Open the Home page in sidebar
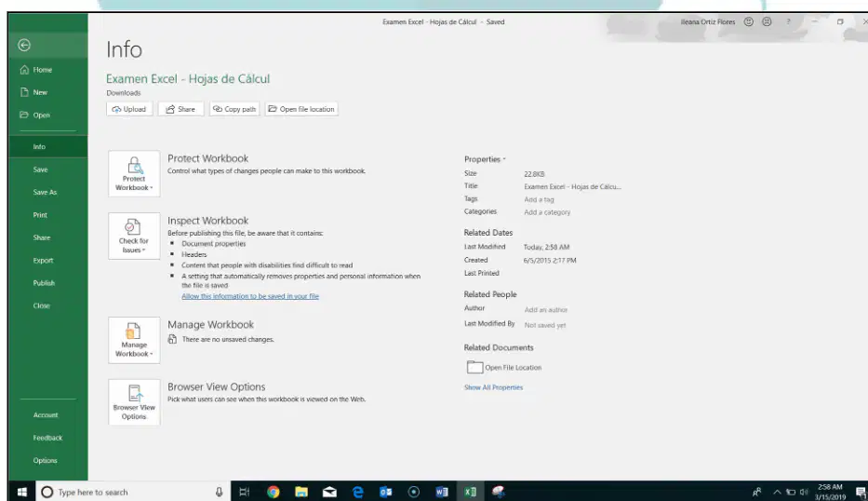This screenshot has height=501, width=868. coord(36,69)
